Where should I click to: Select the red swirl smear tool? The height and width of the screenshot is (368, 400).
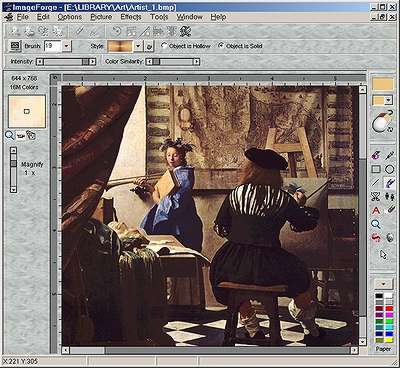tap(376, 238)
